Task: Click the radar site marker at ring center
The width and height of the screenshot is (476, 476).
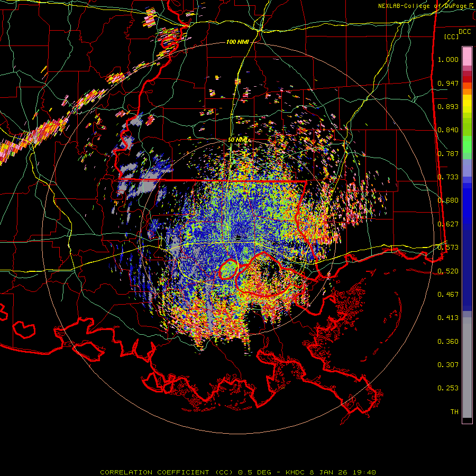Action: pos(239,237)
